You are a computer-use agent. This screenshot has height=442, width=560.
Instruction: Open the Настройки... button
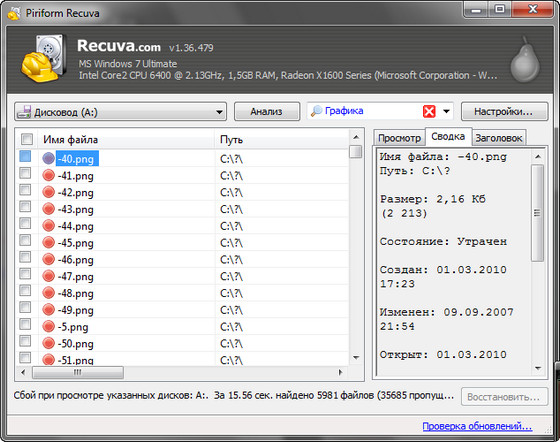pos(504,112)
